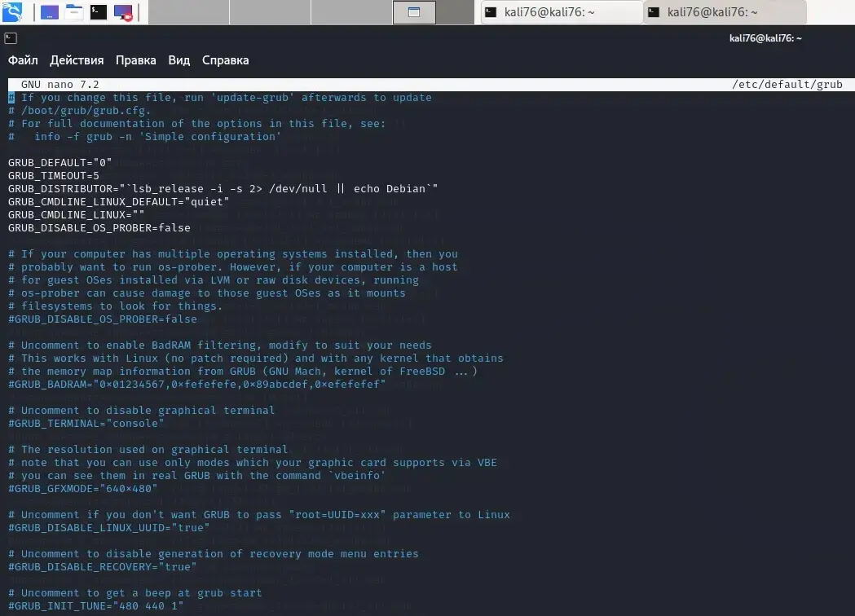Switch to the first workspace
Screen dimensions: 855x616
pyautogui.click(x=188, y=12)
